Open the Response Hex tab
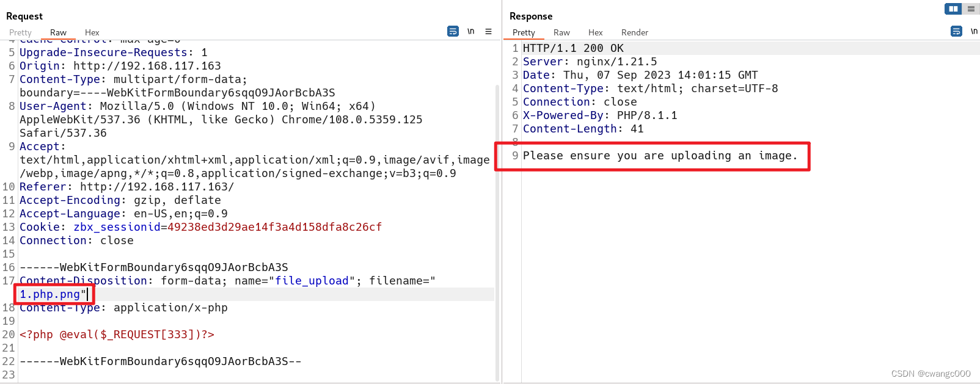Screen dimensions: 980x384 [595, 32]
